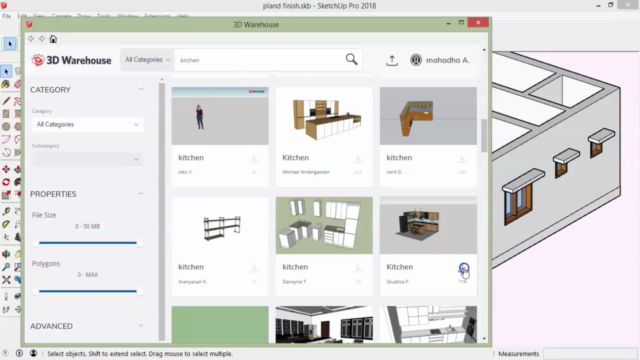Viewport: 640px width, 360px height.
Task: Open the green background cabinets thumbnail
Action: tap(324, 226)
